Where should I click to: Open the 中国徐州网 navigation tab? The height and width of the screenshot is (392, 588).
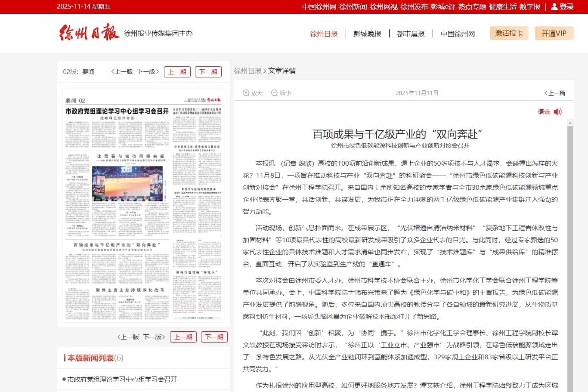point(458,34)
